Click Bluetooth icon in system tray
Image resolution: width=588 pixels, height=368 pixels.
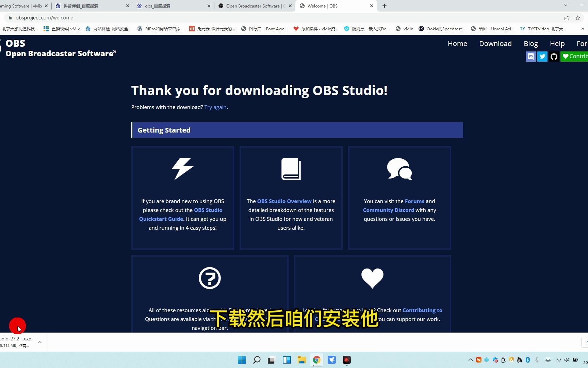pyautogui.click(x=528, y=360)
